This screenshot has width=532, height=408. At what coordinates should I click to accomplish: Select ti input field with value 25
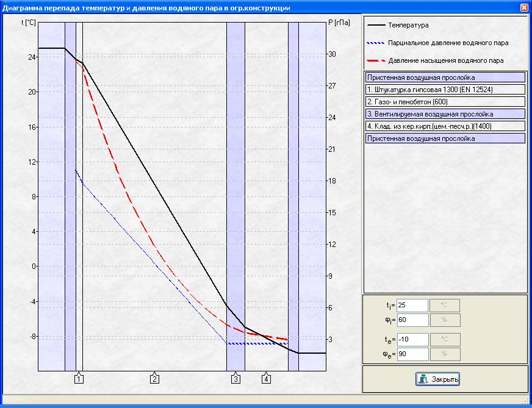click(x=412, y=305)
